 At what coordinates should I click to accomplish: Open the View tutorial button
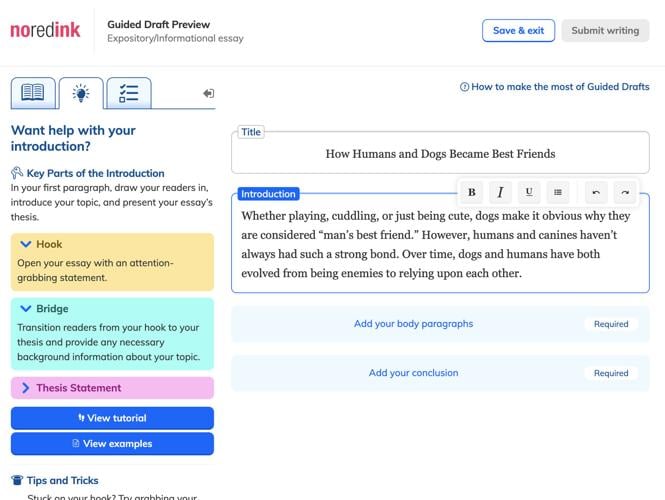click(x=112, y=418)
